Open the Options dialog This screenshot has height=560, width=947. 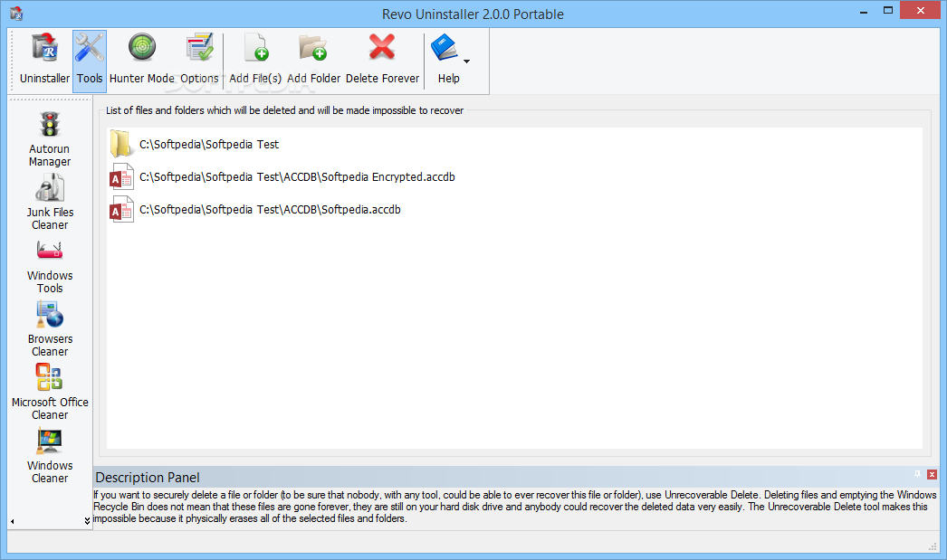point(199,61)
